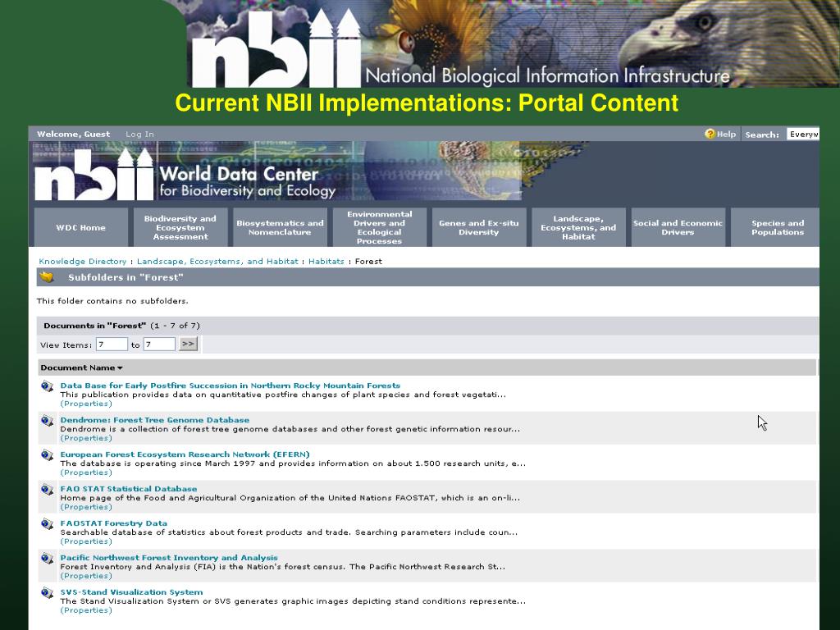Screen dimensions: 840x630
Task: Open Biosystematics and Nomenclature tab
Action: [280, 228]
